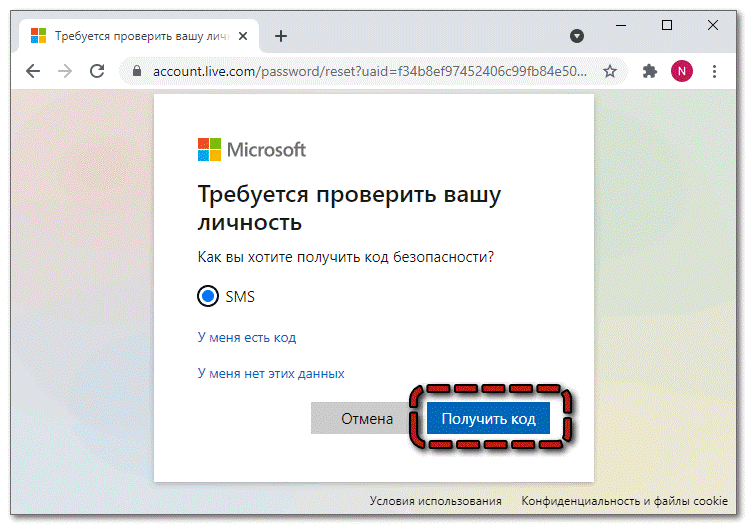Click the Отмена button
The image size is (748, 526).
359,418
